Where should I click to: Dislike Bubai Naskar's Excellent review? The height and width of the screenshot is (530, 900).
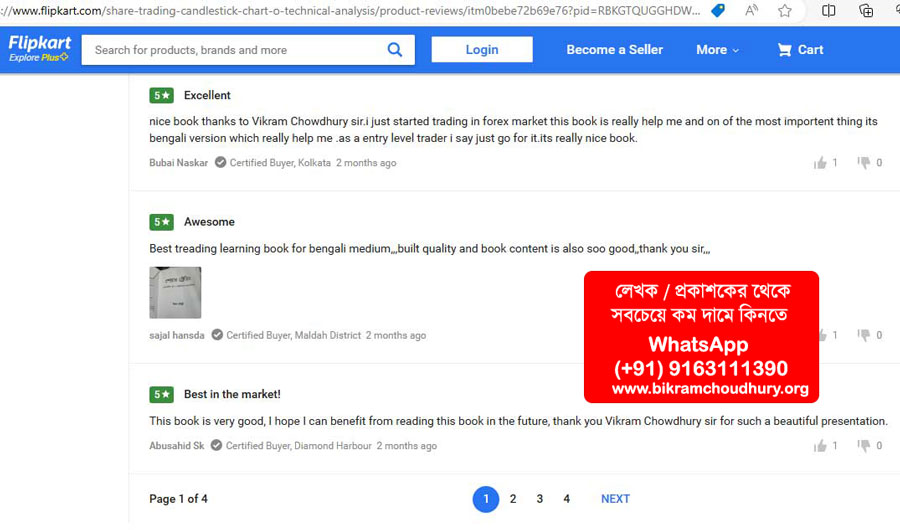click(864, 163)
